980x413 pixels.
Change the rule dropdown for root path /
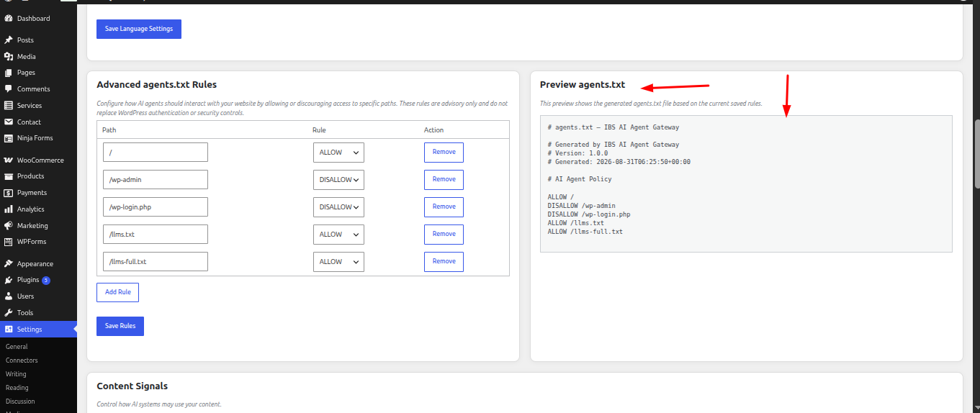pyautogui.click(x=338, y=153)
